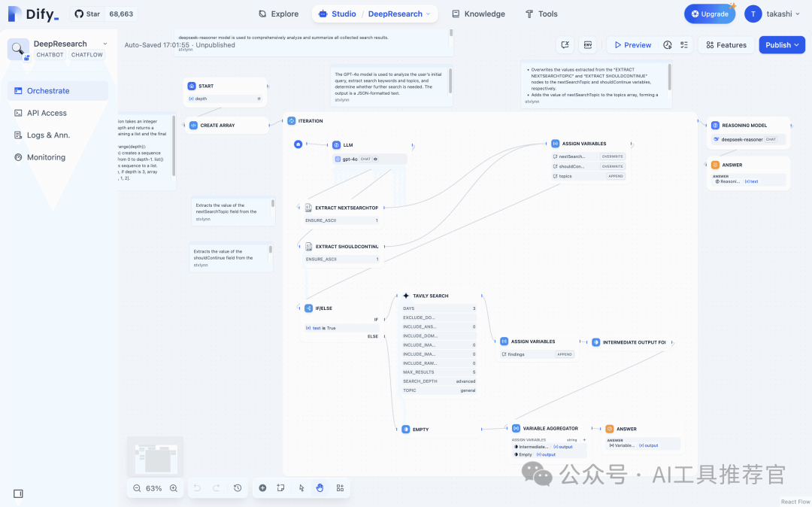Add variable with plus in VARIABLE AGGREGATOR

coord(584,440)
